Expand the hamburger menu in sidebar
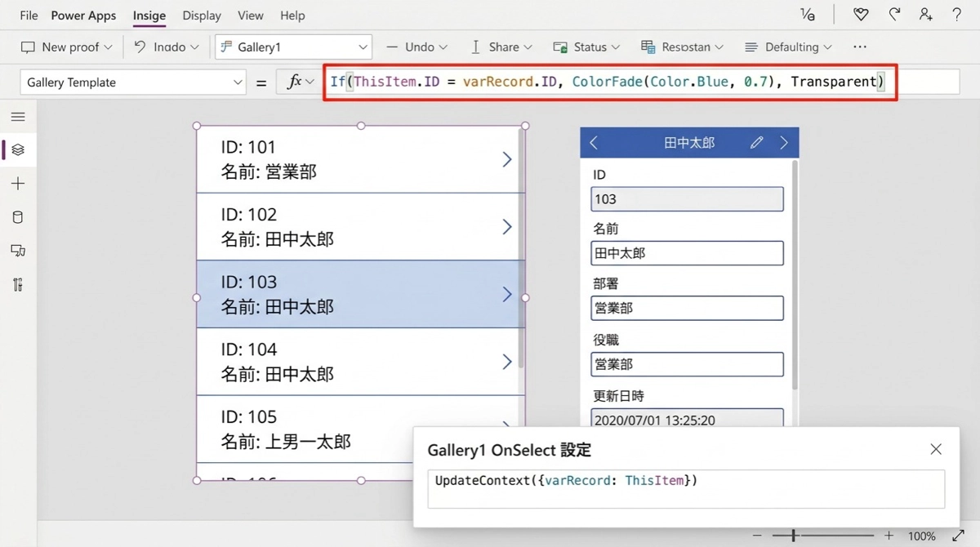The height and width of the screenshot is (547, 980). coord(18,117)
